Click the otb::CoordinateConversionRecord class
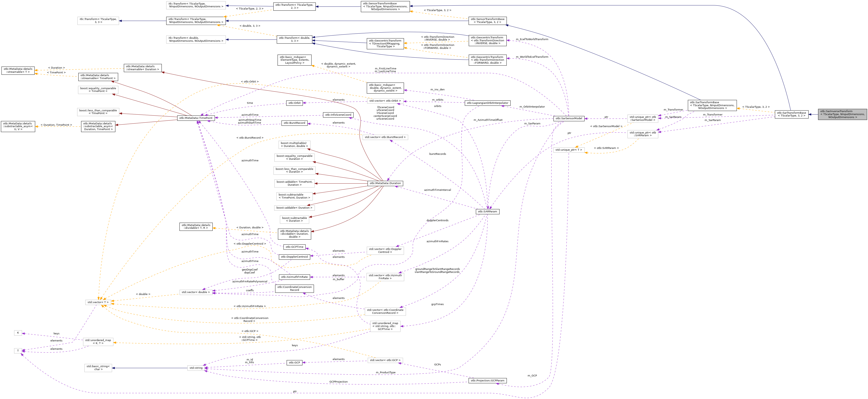 pos(294,289)
